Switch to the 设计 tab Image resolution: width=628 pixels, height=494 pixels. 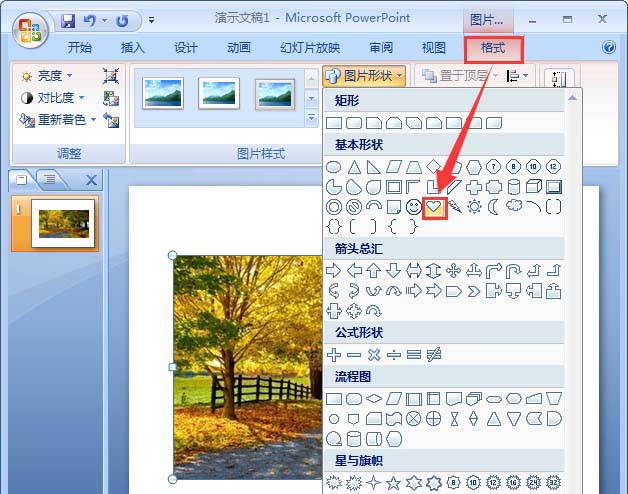tap(186, 48)
